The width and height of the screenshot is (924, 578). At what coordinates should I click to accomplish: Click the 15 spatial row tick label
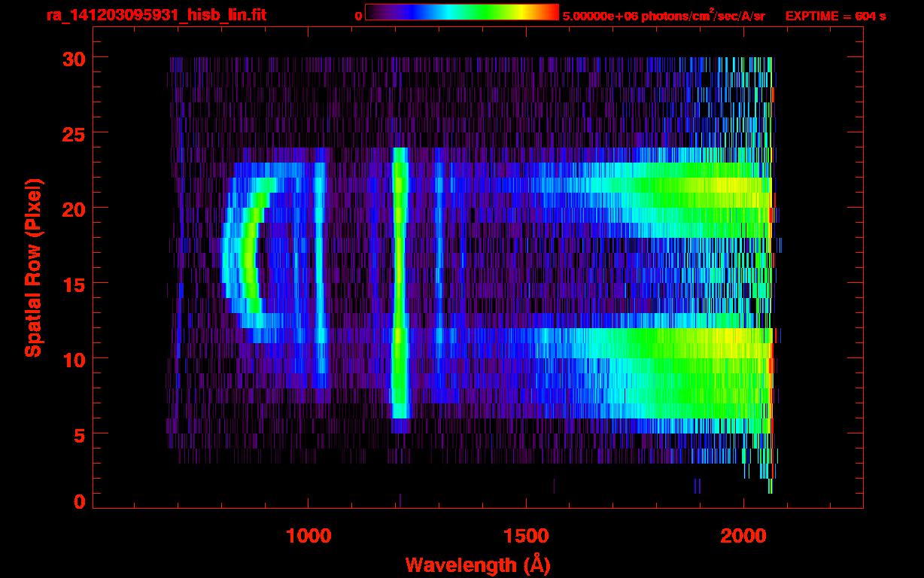[x=73, y=284]
